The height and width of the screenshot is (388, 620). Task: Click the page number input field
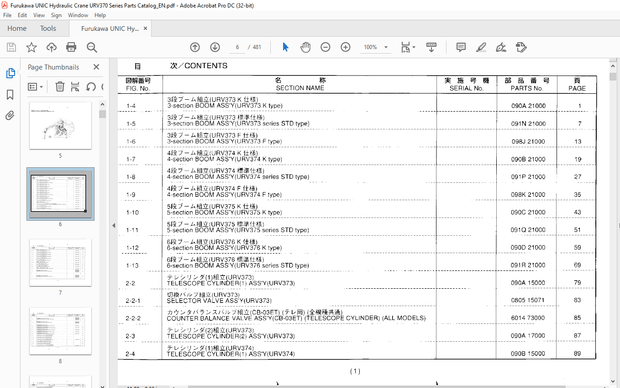pos(237,47)
